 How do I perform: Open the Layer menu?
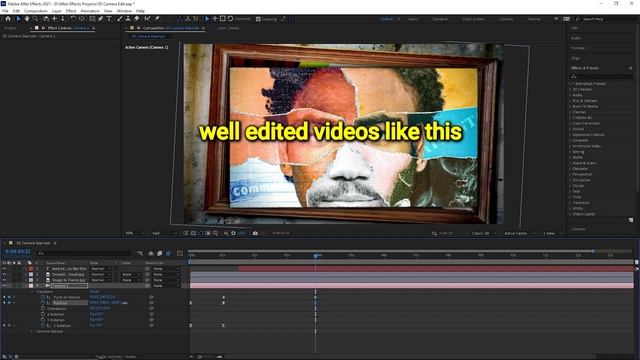click(x=57, y=11)
